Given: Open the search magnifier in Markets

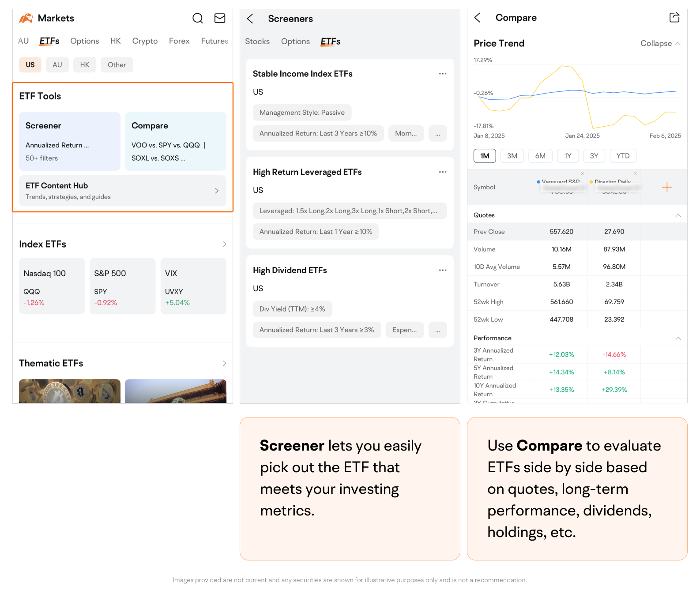Looking at the screenshot, I should point(197,18).
